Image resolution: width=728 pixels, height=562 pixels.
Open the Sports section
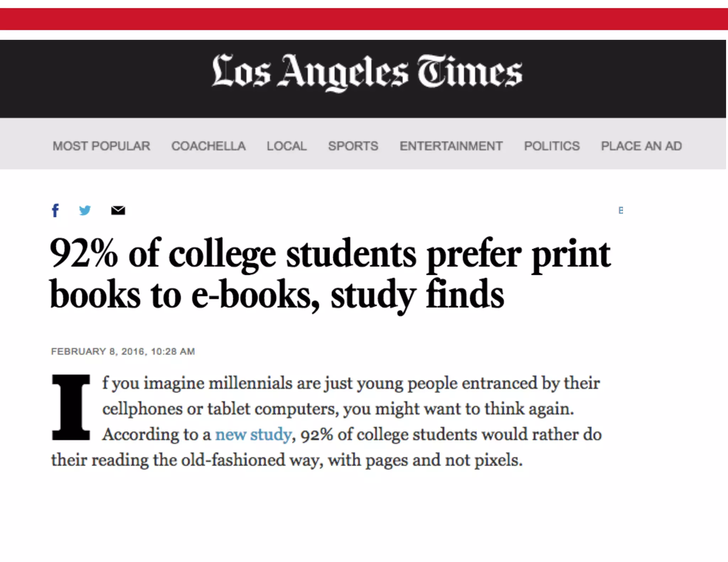click(353, 146)
